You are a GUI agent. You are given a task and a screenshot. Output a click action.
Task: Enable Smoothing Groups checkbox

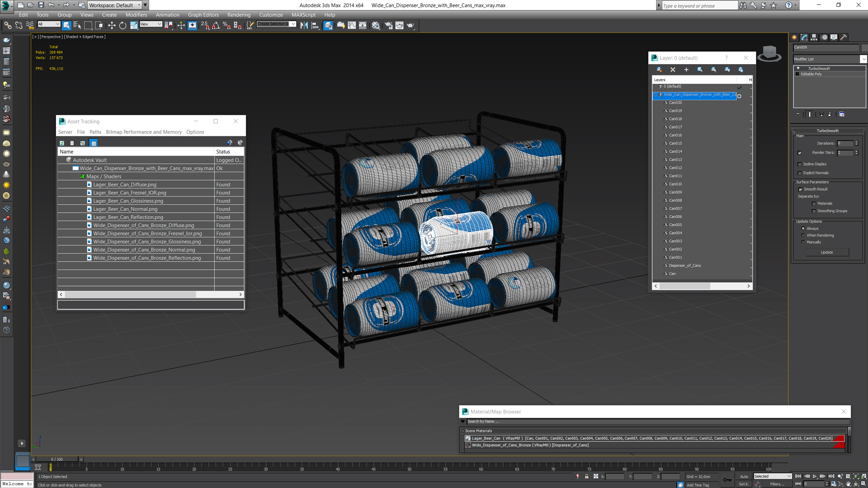click(x=814, y=211)
